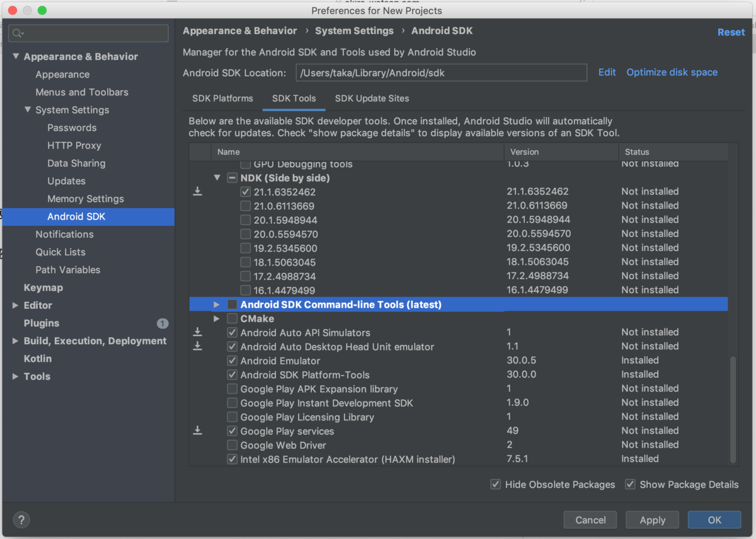The width and height of the screenshot is (756, 539).
Task: Expand the Tools section
Action: pos(16,376)
